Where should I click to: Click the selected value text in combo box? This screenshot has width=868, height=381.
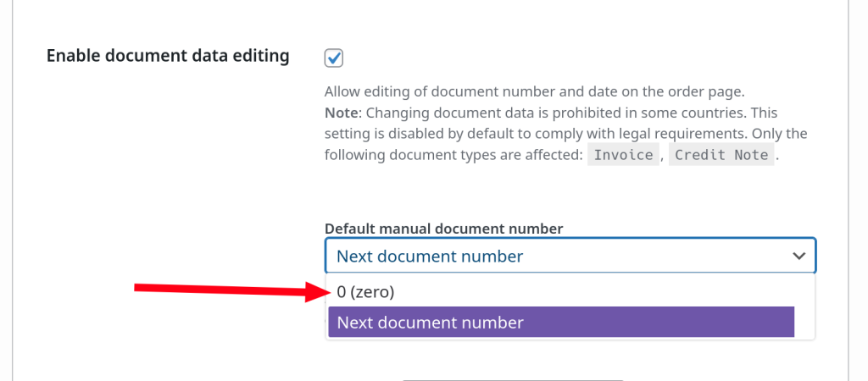point(430,256)
